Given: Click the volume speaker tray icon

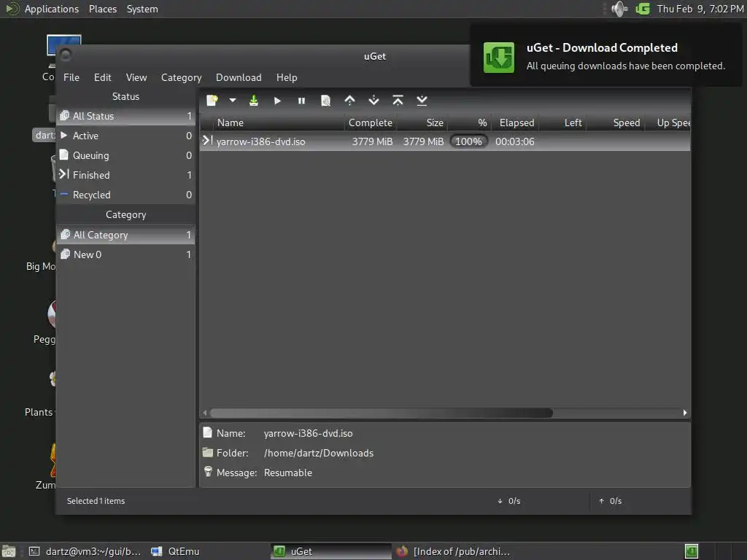Looking at the screenshot, I should click(x=619, y=9).
